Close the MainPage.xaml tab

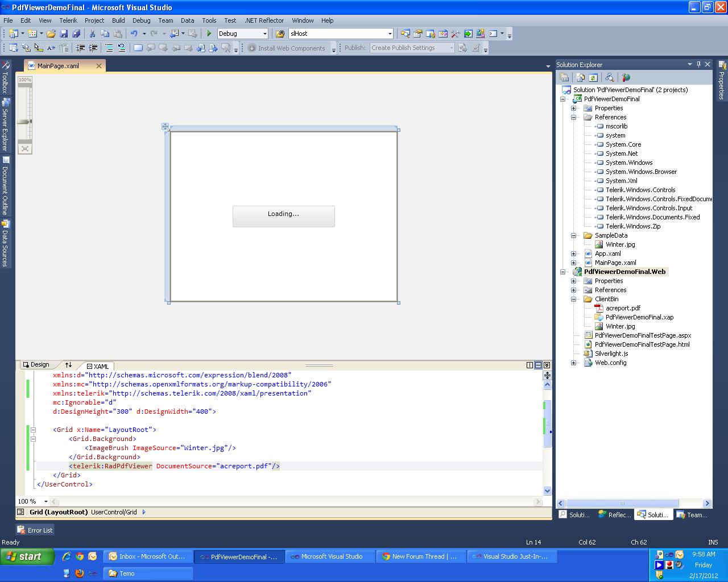[99, 66]
